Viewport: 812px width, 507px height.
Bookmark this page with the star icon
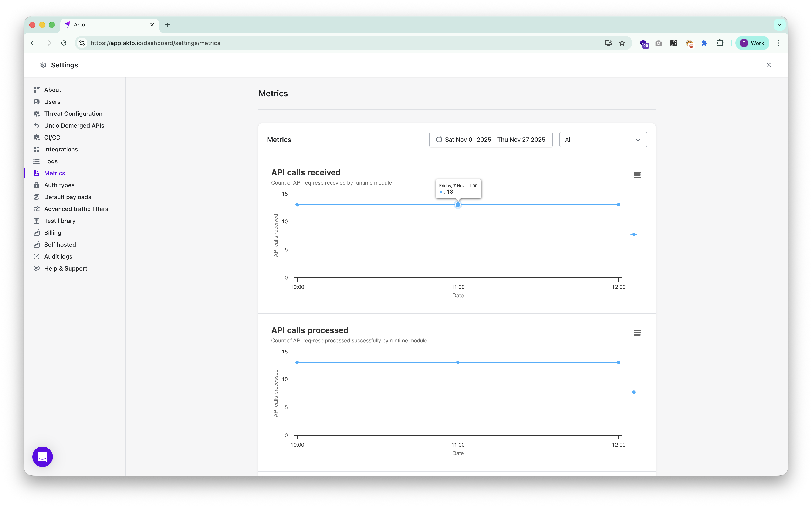coord(622,43)
